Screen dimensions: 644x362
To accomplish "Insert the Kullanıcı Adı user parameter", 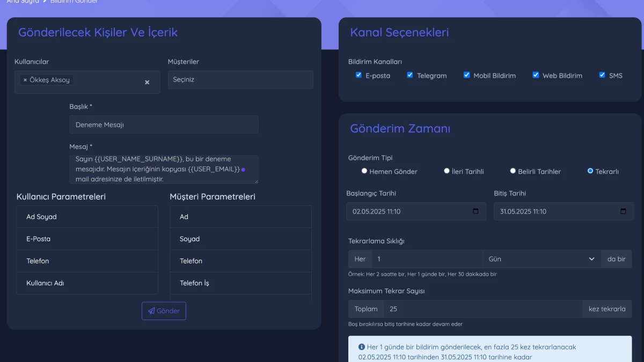I will (87, 283).
